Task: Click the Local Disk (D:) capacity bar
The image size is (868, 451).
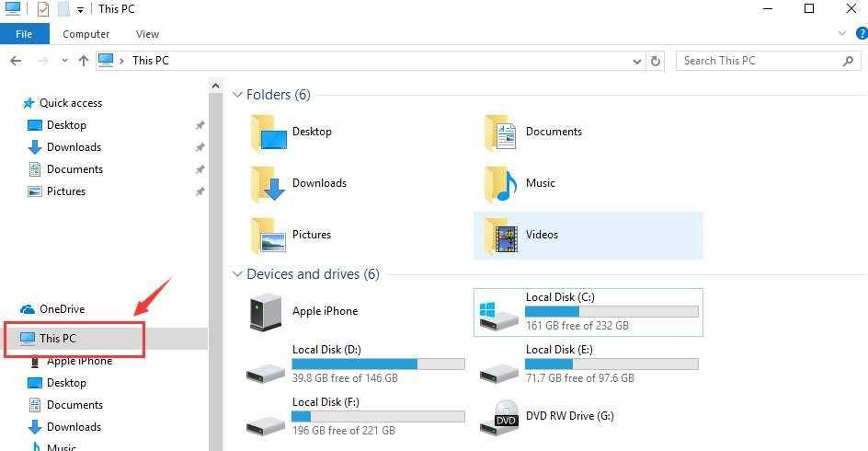Action: 378,364
